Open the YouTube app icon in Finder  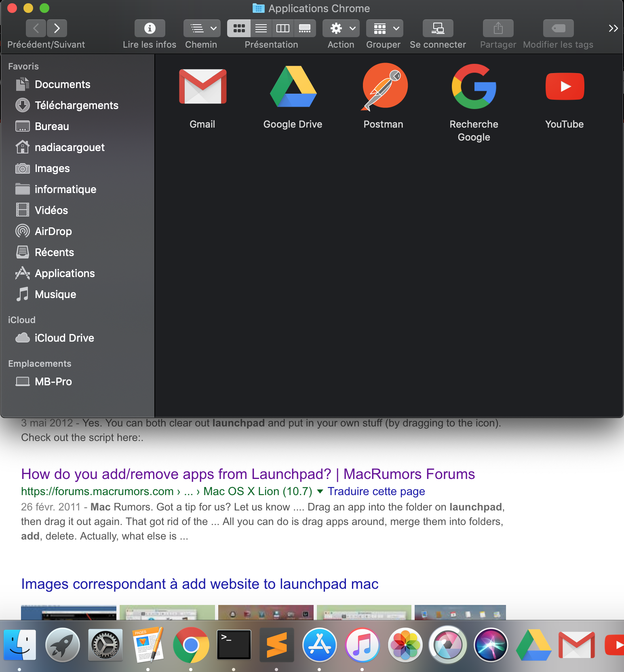coord(565,86)
